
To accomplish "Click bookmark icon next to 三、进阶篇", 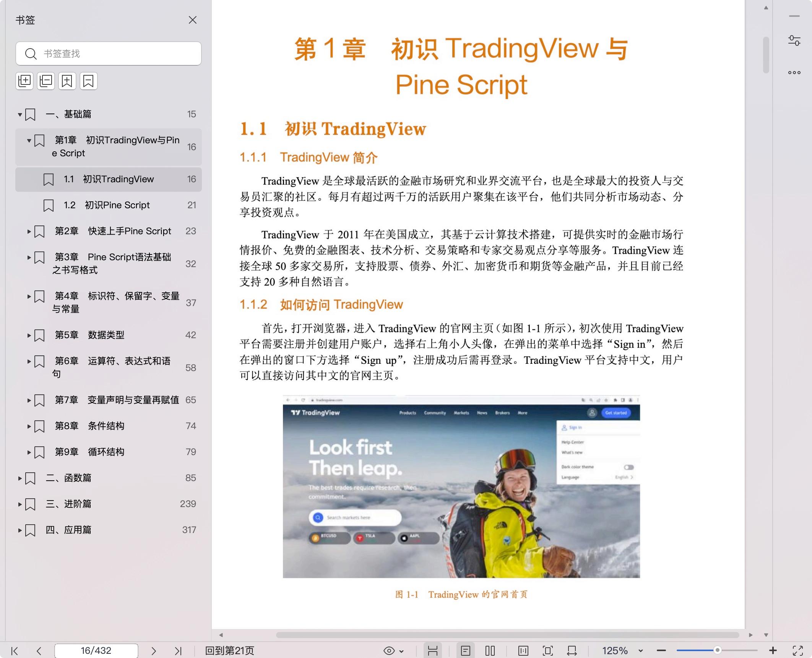I will pos(30,504).
